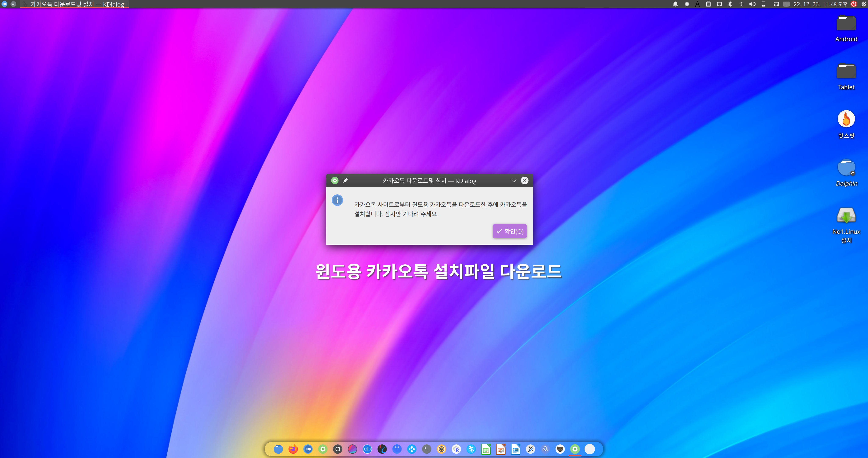Image resolution: width=868 pixels, height=458 pixels.
Task: Open the input method 'A' tray indicator
Action: tap(697, 4)
